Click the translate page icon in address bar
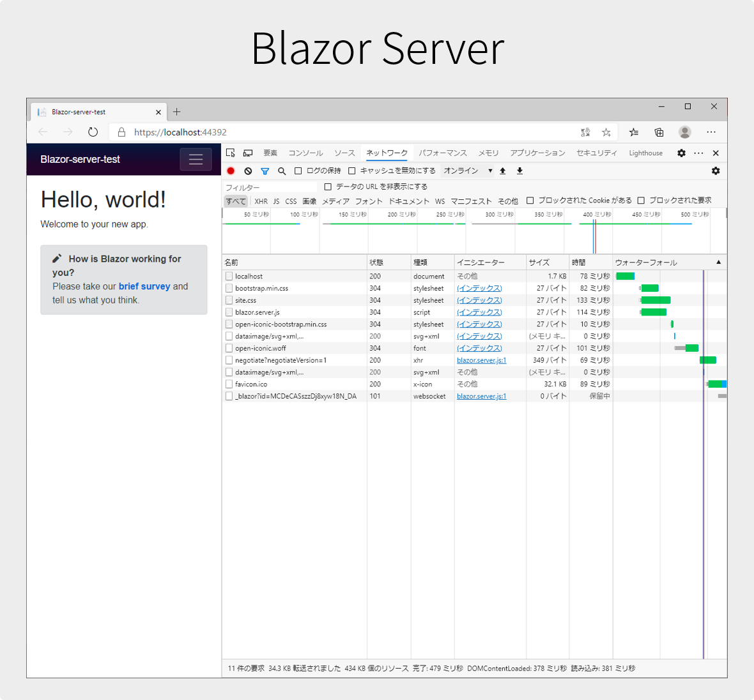This screenshot has width=754, height=700. tap(585, 132)
